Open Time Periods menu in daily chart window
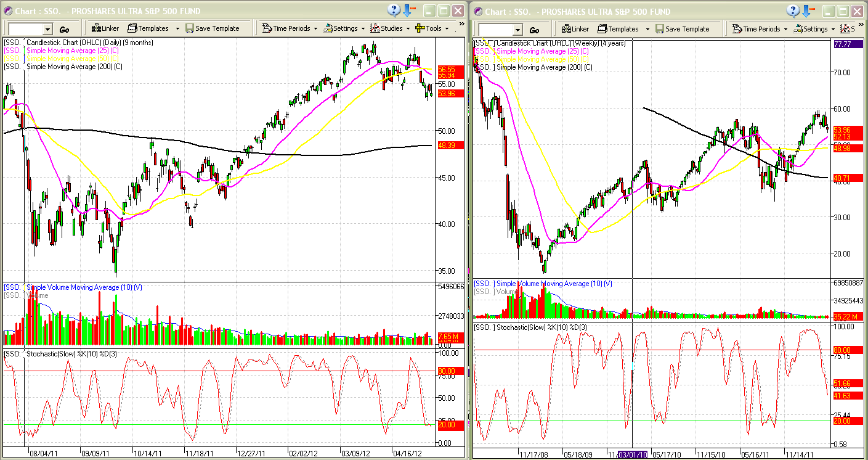 coord(286,28)
